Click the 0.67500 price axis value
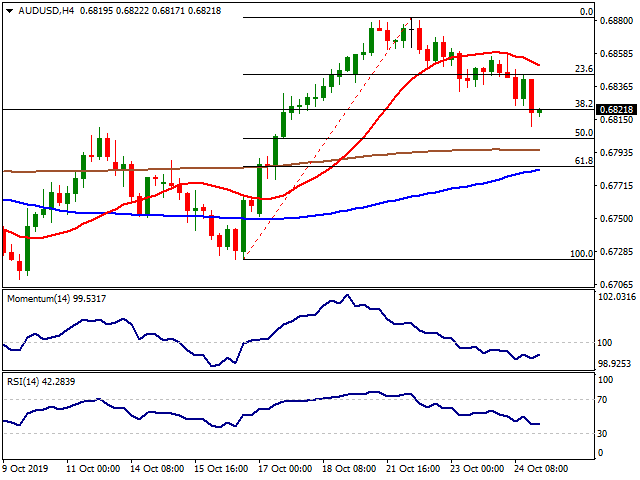Image resolution: width=640 pixels, height=480 pixels. pos(617,219)
